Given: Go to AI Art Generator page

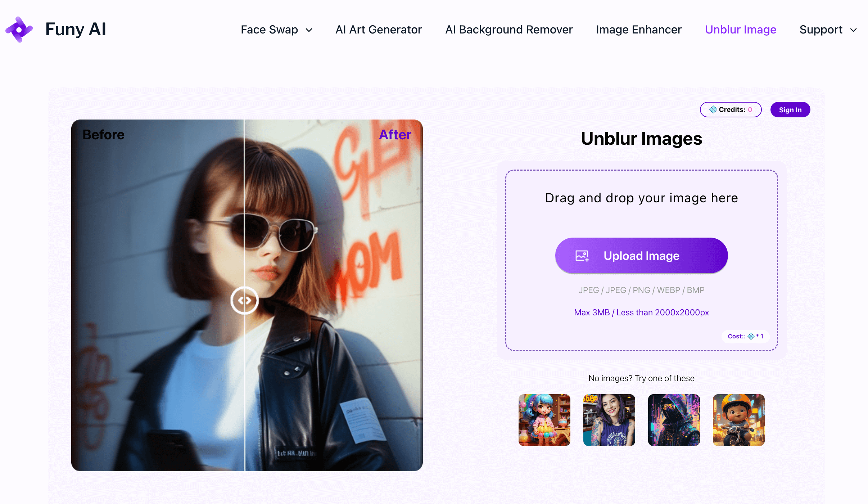Looking at the screenshot, I should (378, 30).
